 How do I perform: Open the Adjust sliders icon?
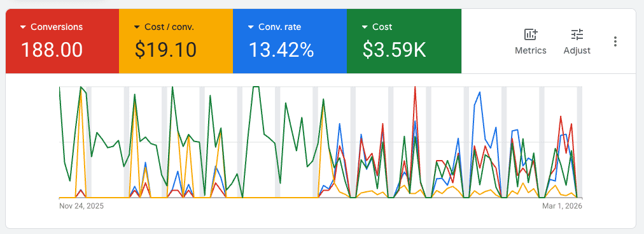pyautogui.click(x=577, y=34)
